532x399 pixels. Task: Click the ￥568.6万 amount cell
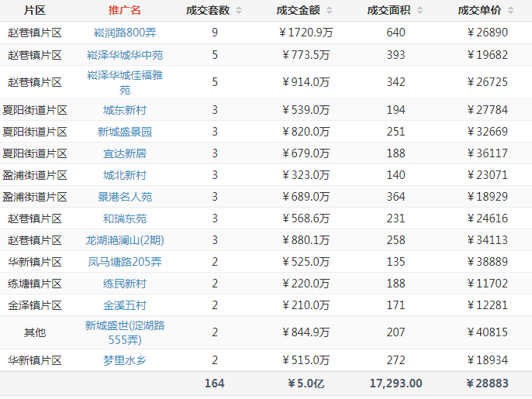[306, 218]
